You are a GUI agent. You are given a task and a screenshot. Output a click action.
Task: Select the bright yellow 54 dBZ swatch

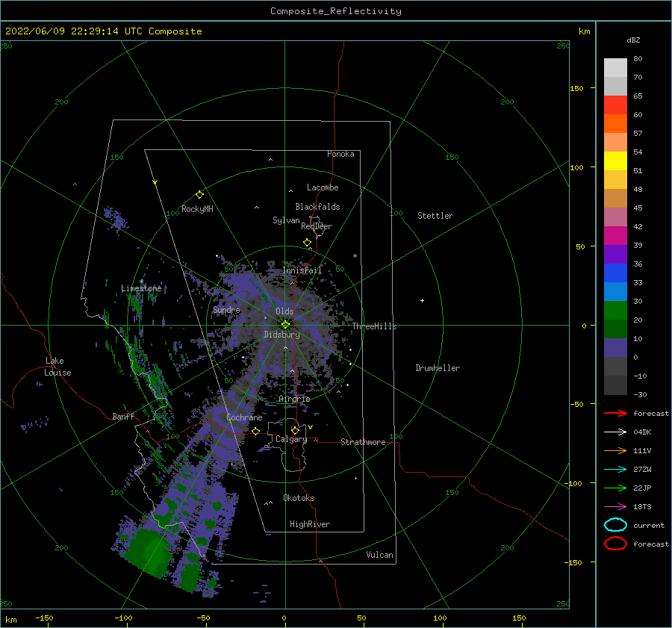click(x=615, y=161)
